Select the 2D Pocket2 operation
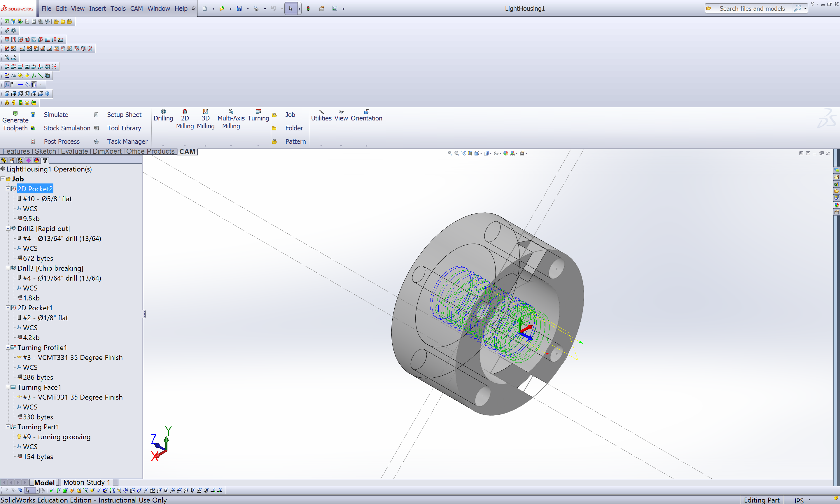This screenshot has height=504, width=840. pos(35,189)
